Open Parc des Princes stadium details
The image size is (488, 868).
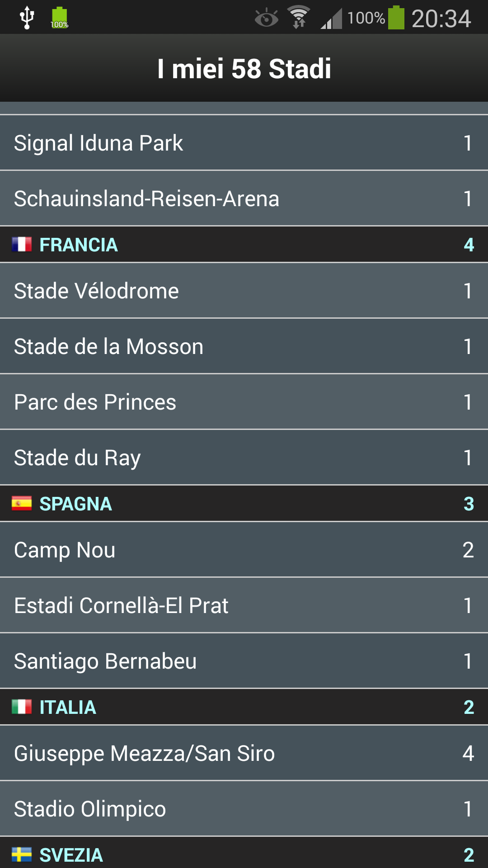click(244, 402)
